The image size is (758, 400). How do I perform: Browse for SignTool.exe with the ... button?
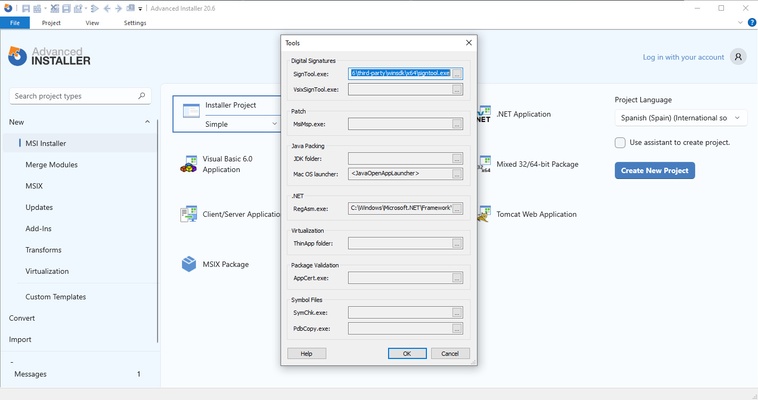[x=457, y=74]
